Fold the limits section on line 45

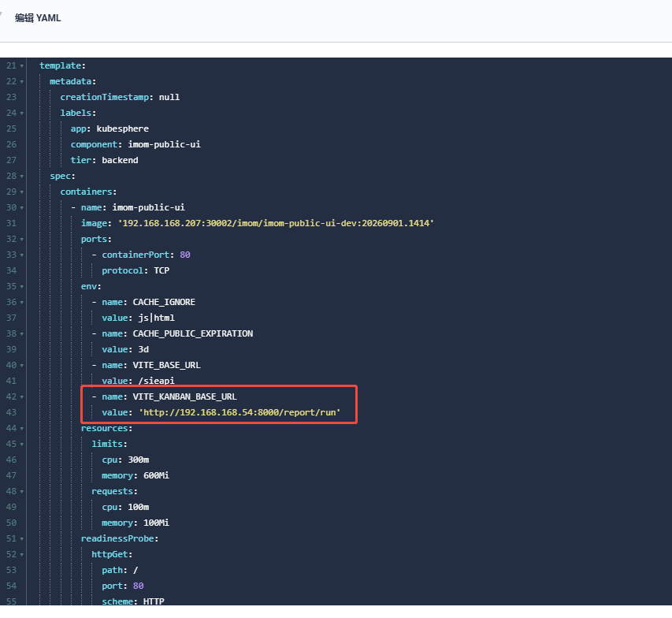pyautogui.click(x=22, y=445)
